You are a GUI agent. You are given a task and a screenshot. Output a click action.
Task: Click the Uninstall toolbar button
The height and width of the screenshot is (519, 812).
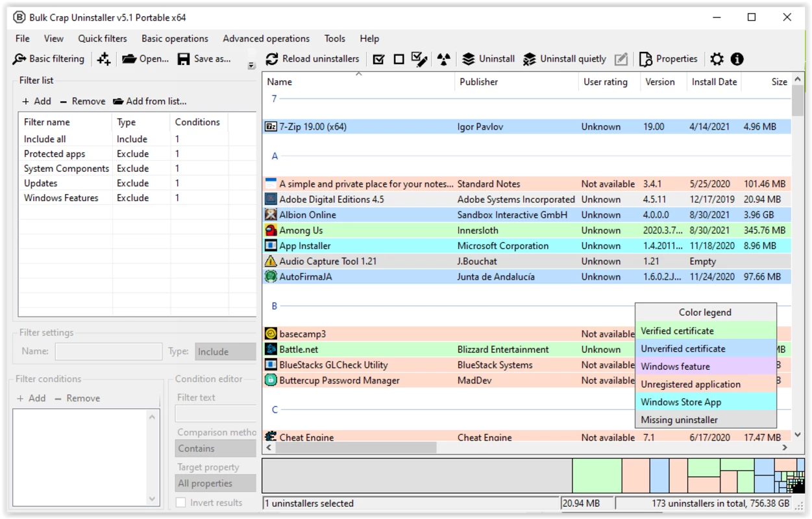tap(488, 59)
